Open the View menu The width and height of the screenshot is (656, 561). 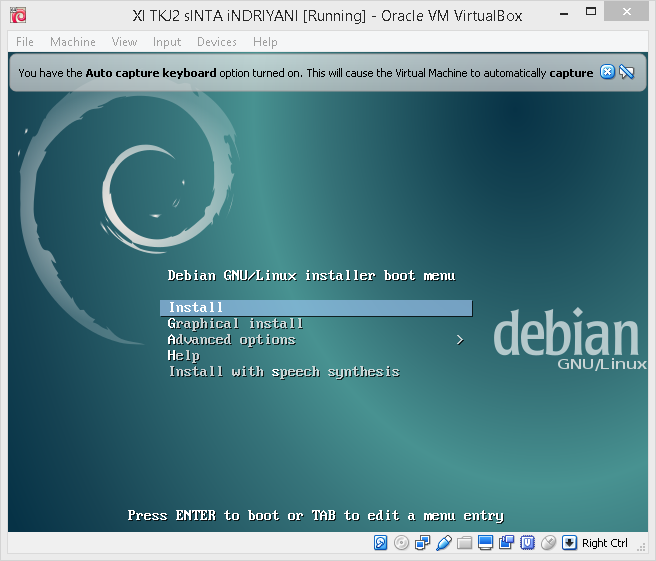124,42
